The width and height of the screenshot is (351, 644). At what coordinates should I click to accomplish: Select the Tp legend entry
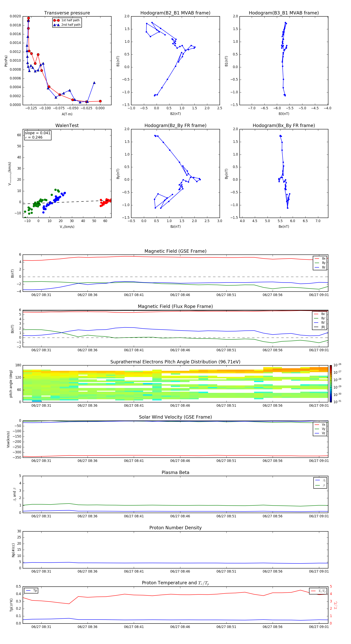coord(31,591)
